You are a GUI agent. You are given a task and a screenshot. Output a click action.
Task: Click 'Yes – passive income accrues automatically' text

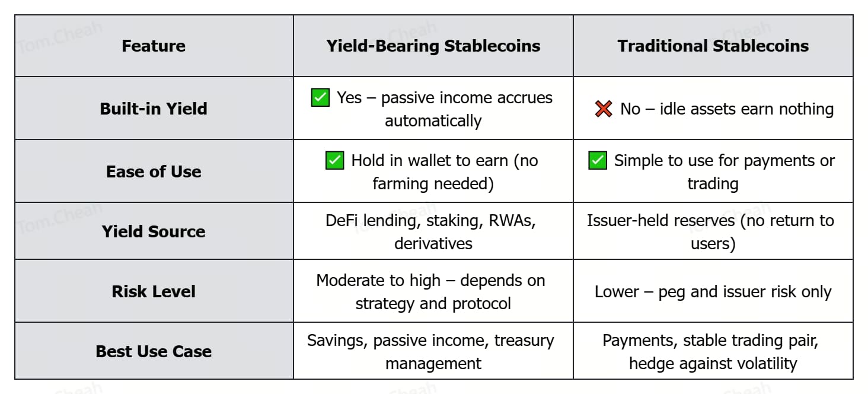click(x=443, y=109)
